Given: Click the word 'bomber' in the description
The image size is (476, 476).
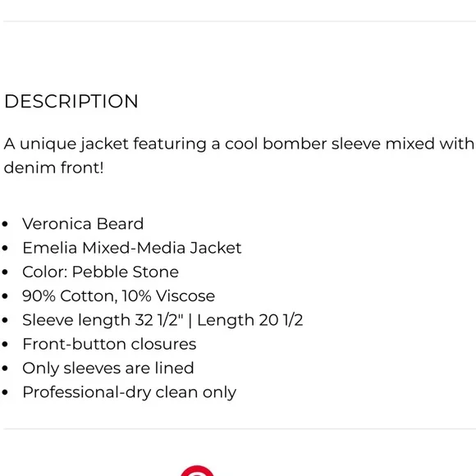Looking at the screenshot, I should pyautogui.click(x=295, y=144).
